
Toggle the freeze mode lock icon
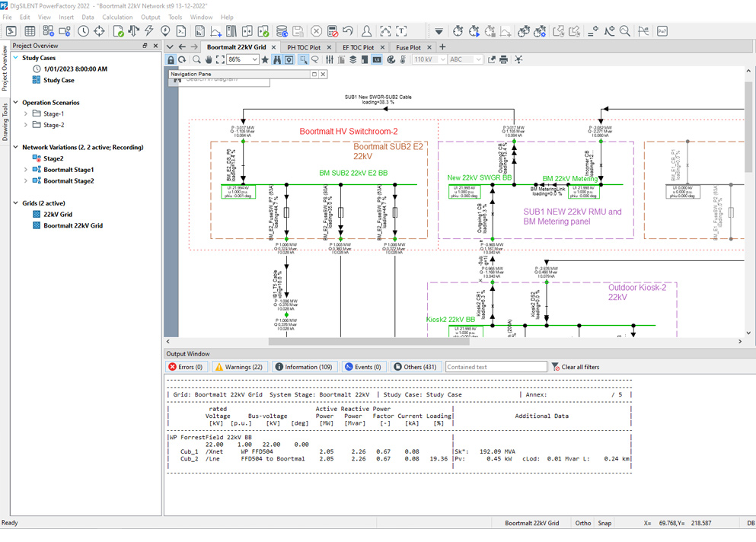tap(171, 59)
